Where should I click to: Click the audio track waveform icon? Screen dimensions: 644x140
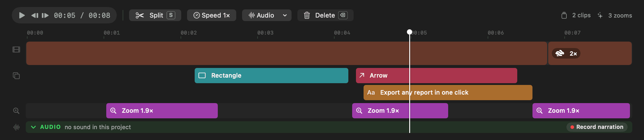pos(16,127)
